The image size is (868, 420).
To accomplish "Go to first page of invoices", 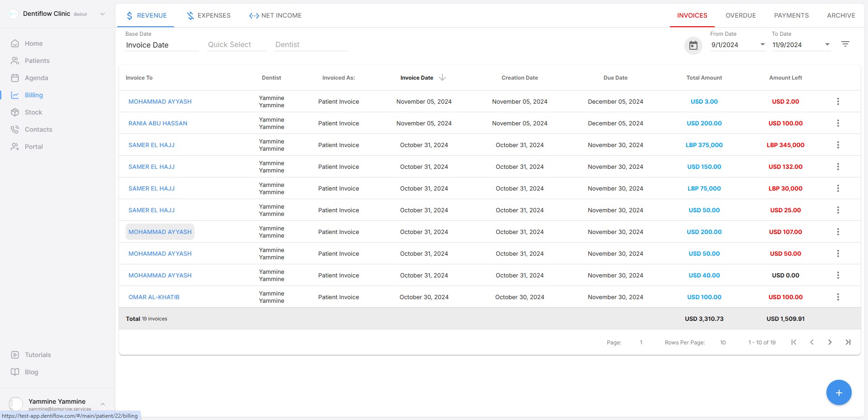I will [793, 342].
